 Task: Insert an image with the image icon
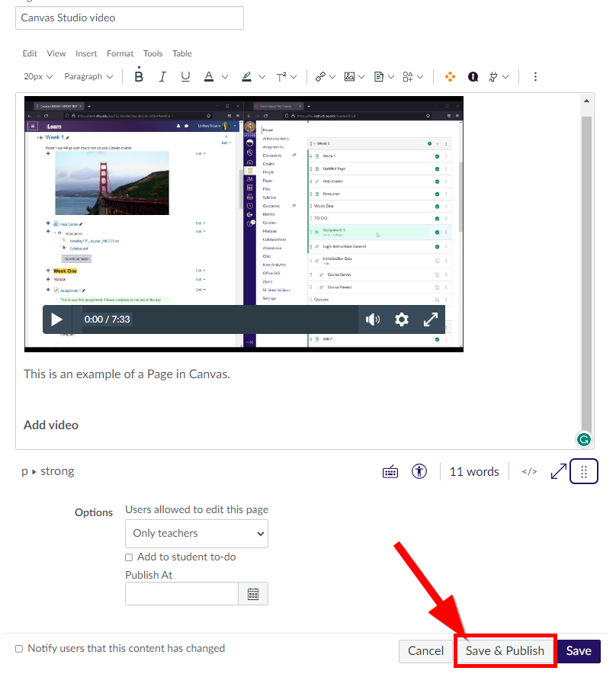(349, 76)
